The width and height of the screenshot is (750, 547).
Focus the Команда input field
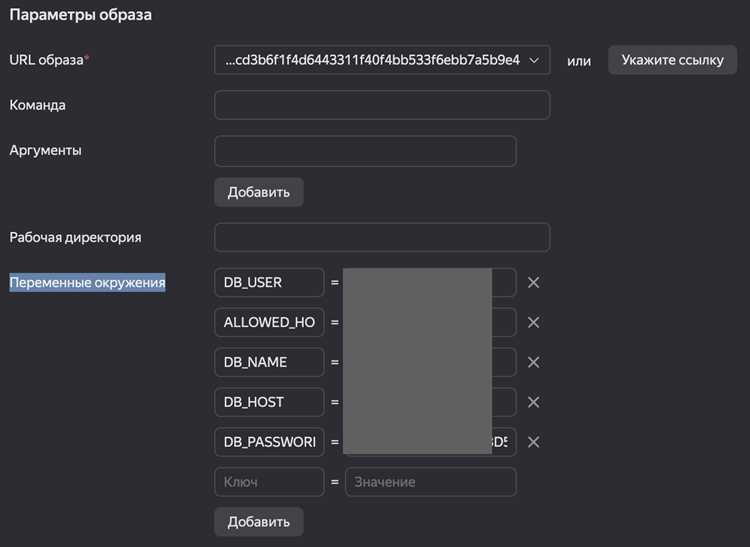(382, 105)
